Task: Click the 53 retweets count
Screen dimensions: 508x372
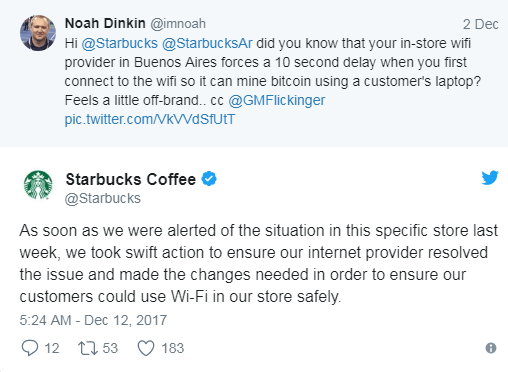Action: (x=110, y=348)
